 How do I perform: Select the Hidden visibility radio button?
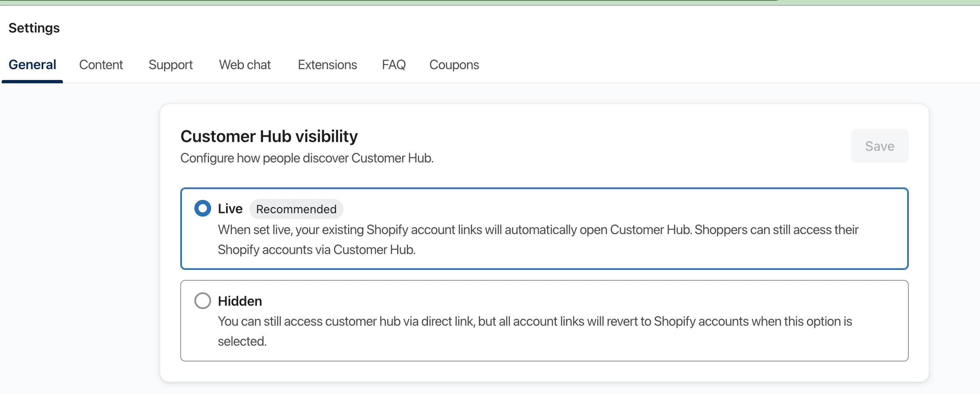point(203,301)
